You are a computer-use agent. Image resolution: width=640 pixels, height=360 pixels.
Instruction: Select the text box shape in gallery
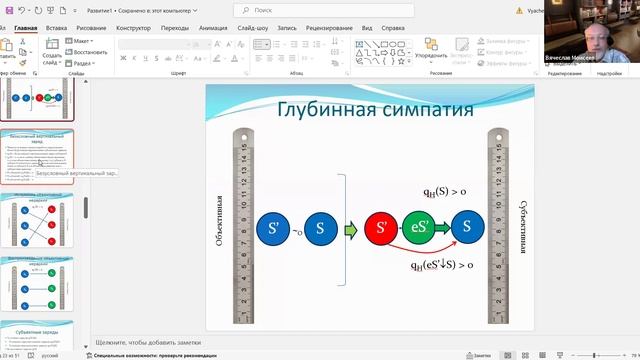pyautogui.click(x=359, y=44)
